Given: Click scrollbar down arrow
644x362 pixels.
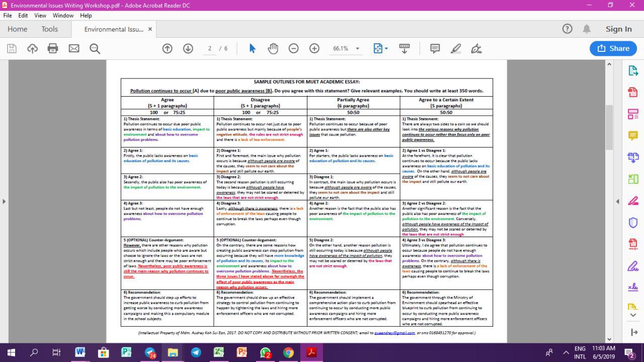Looking at the screenshot, I should pyautogui.click(x=609, y=339).
